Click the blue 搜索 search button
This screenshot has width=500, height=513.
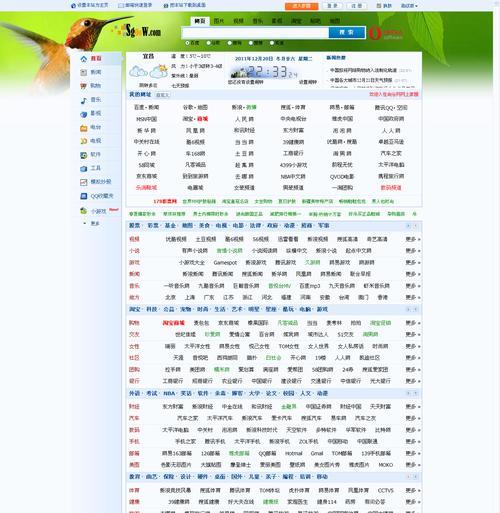pos(347,32)
